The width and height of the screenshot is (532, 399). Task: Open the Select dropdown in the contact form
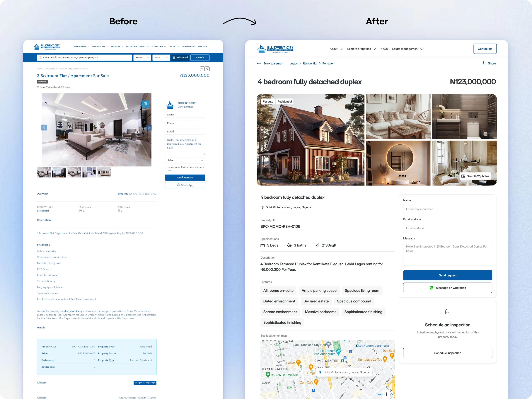(185, 160)
